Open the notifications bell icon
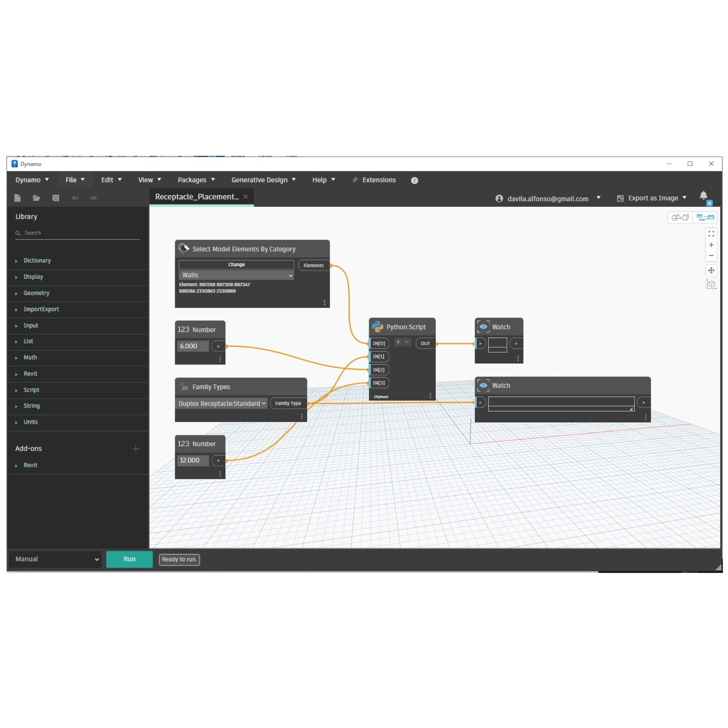The image size is (728, 728). [x=704, y=195]
